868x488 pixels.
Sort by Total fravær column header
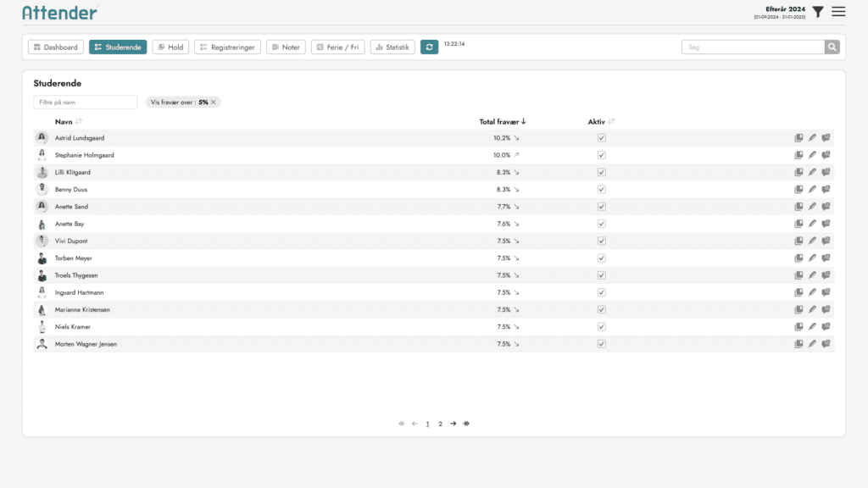click(x=503, y=122)
